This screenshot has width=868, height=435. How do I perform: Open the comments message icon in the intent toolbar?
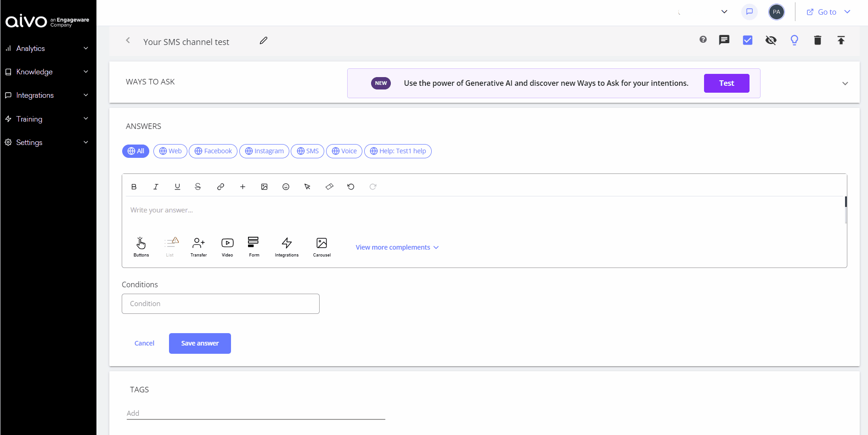pyautogui.click(x=724, y=40)
